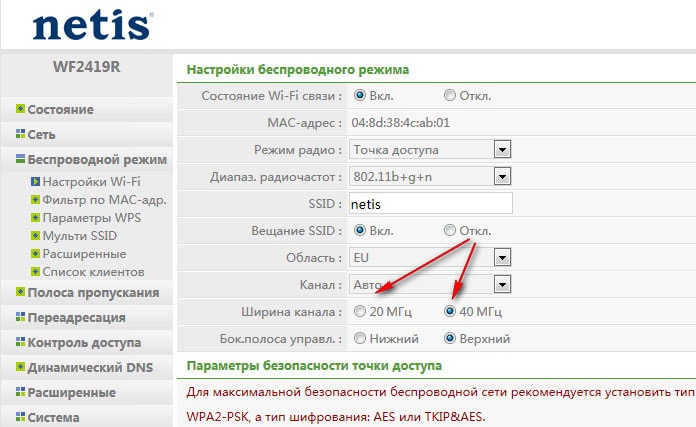The image size is (696, 427).
Task: Click the icon beside Сеть menu
Action: coord(20,134)
